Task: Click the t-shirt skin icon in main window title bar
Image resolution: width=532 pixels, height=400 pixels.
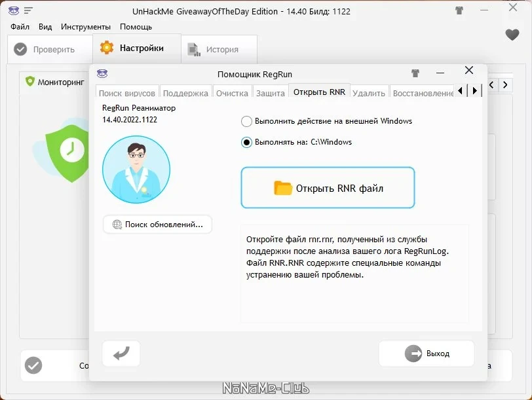Action: (x=459, y=10)
